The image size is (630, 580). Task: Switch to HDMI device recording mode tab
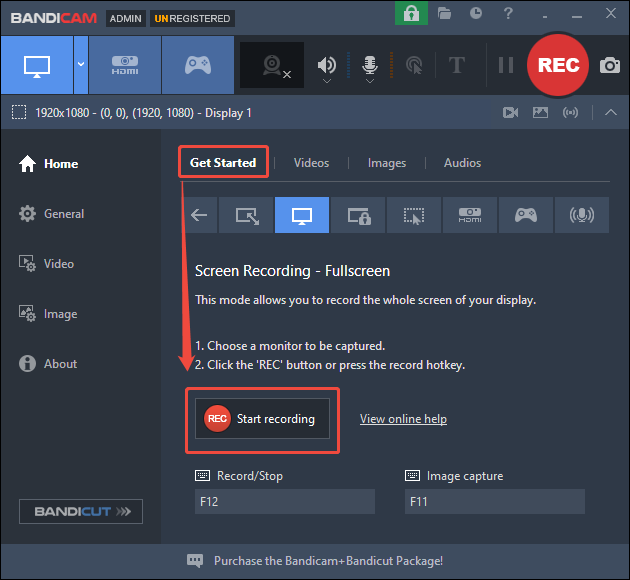tap(125, 65)
